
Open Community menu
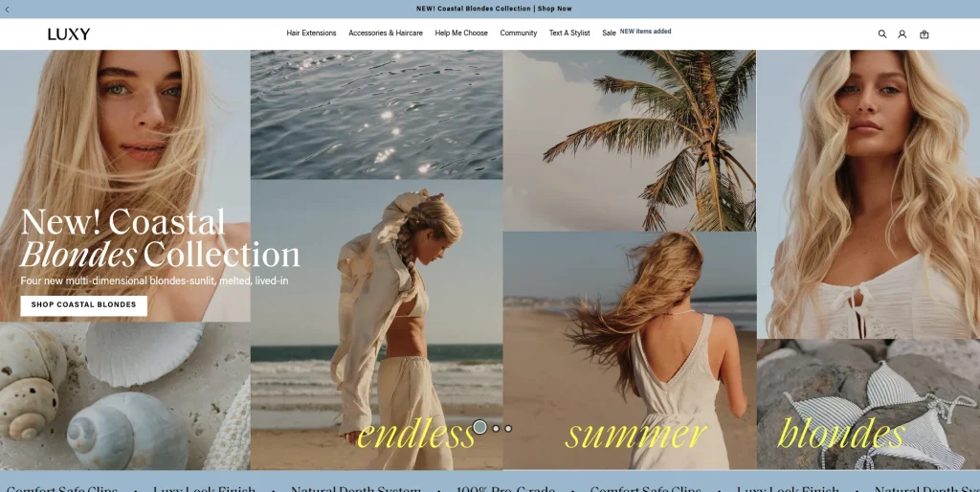(x=518, y=34)
